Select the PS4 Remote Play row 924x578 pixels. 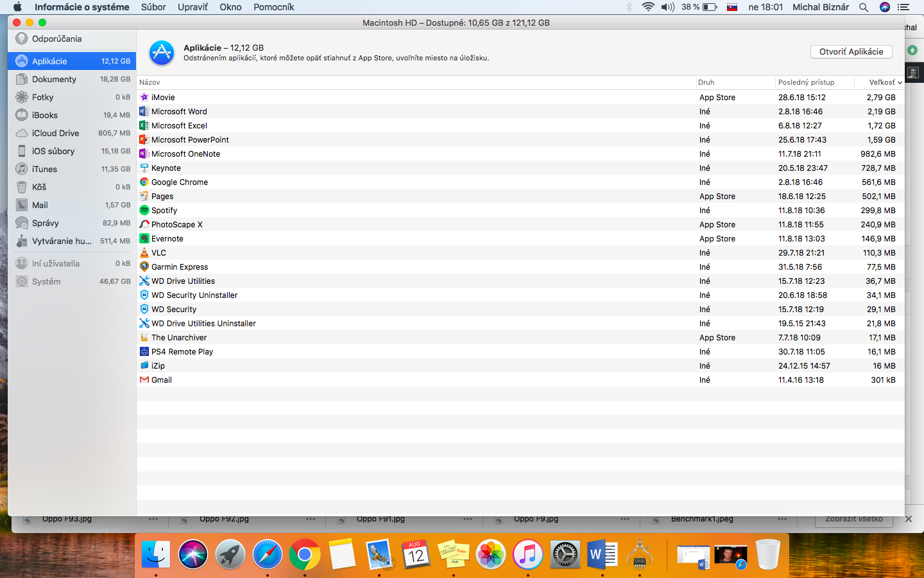520,351
